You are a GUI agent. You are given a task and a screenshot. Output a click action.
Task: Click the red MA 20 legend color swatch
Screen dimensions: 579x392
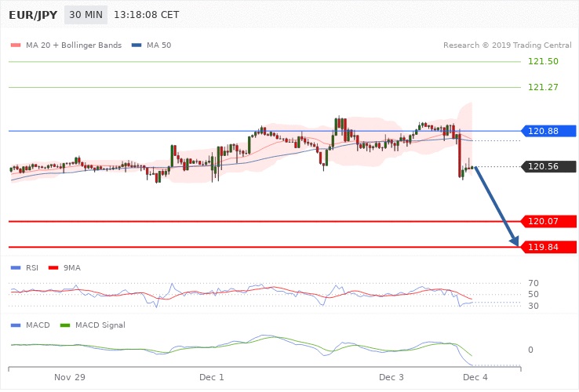pyautogui.click(x=15, y=45)
